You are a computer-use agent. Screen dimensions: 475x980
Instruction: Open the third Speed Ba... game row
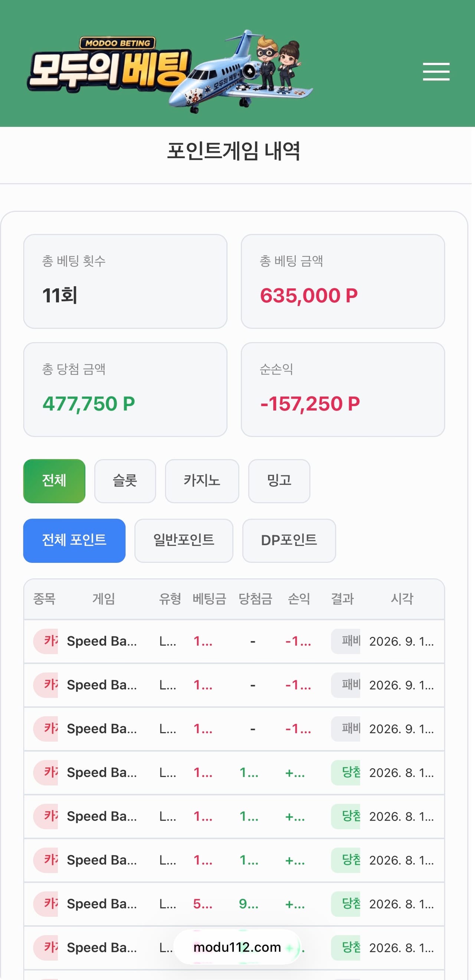[234, 729]
